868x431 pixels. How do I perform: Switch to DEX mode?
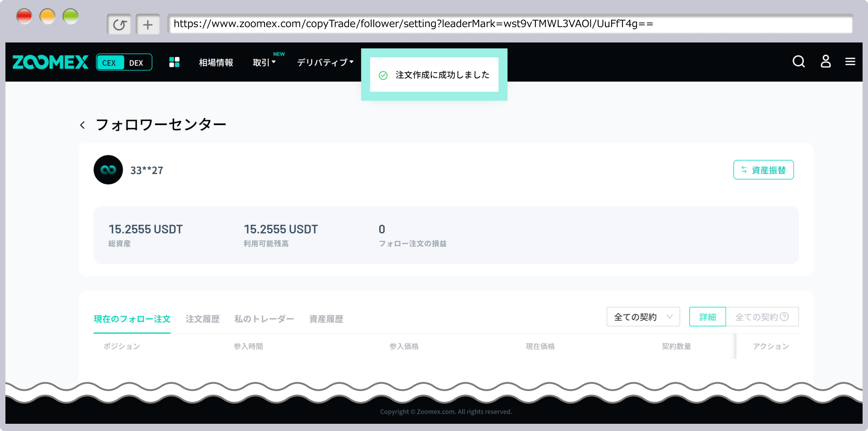tap(137, 62)
